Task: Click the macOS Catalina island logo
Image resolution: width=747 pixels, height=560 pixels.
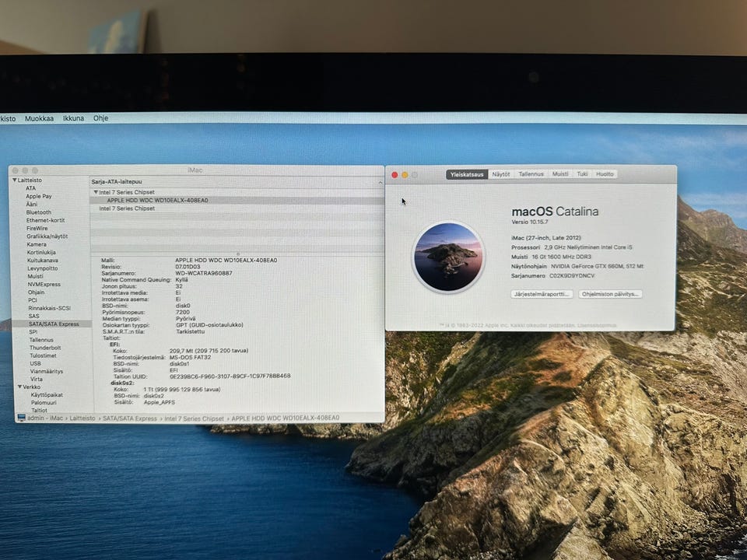Action: click(448, 257)
